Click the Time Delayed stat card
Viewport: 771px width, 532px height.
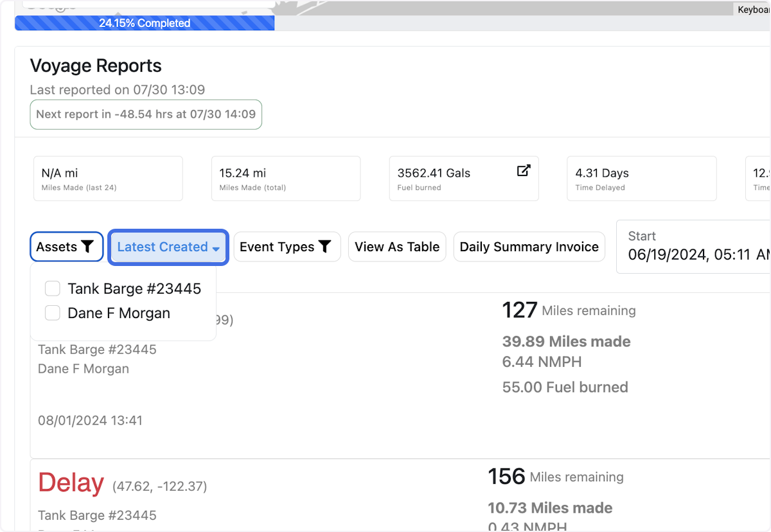[641, 179]
